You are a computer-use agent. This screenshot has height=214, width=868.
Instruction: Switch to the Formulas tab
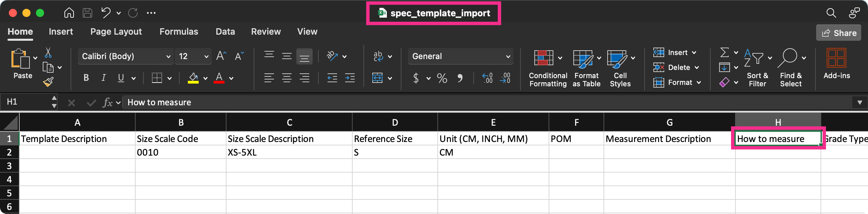[179, 32]
